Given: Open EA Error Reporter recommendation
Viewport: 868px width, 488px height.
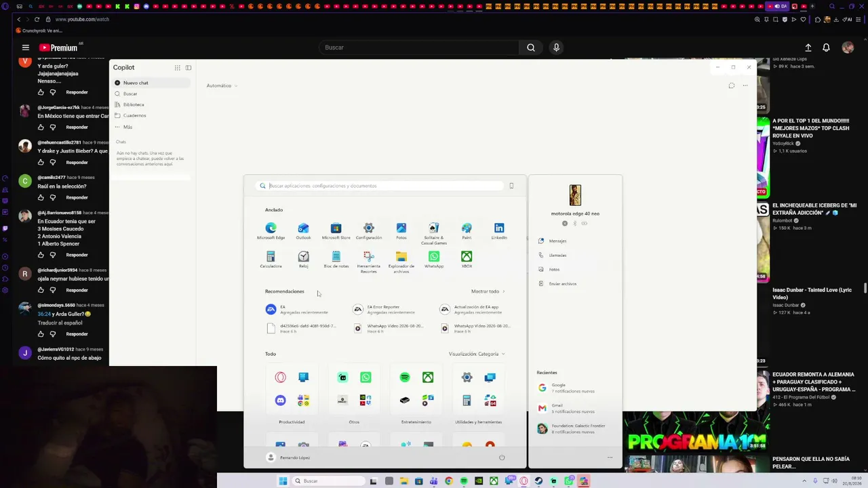Looking at the screenshot, I should coord(384,309).
